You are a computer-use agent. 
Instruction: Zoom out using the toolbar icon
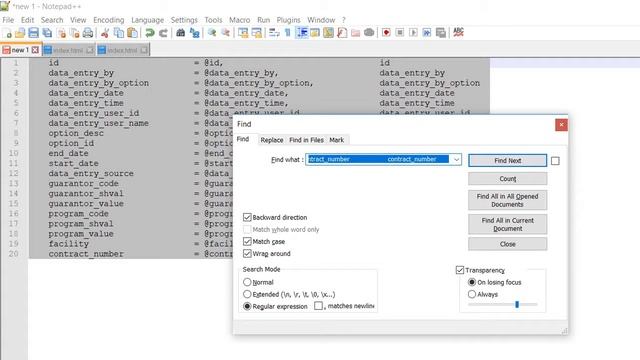pyautogui.click(x=225, y=33)
